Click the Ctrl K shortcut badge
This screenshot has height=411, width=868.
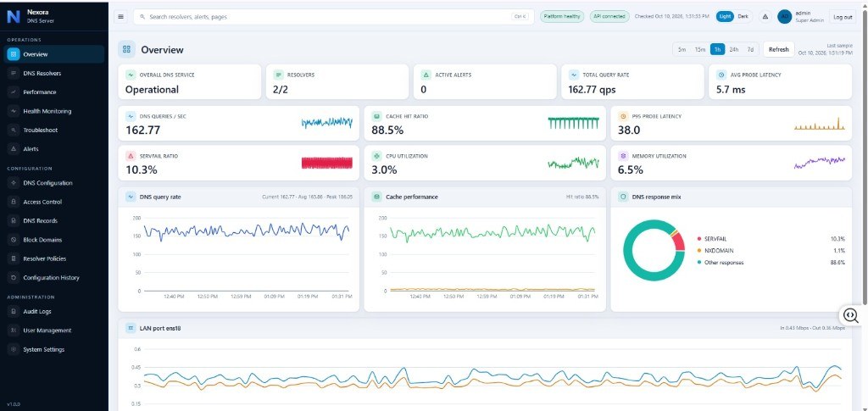520,17
